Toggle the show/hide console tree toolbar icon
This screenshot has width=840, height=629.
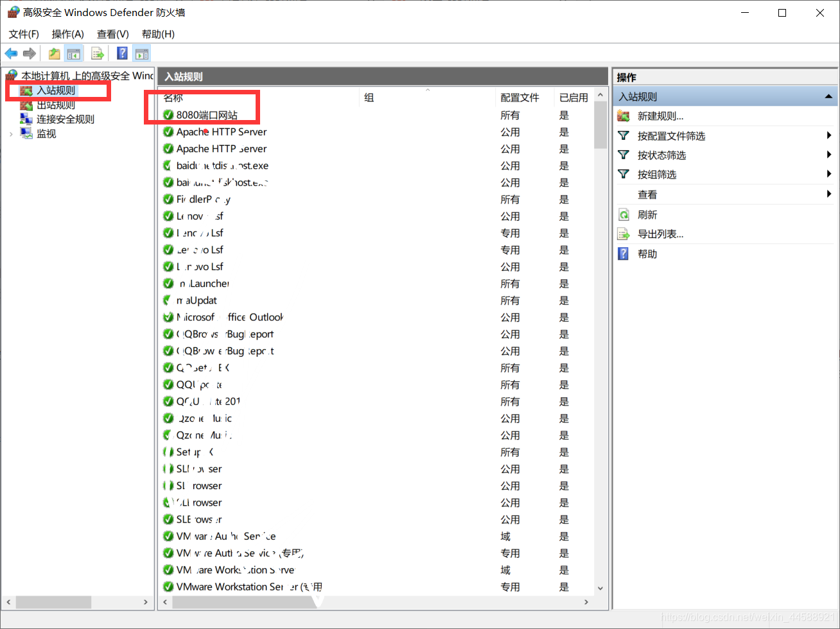74,53
